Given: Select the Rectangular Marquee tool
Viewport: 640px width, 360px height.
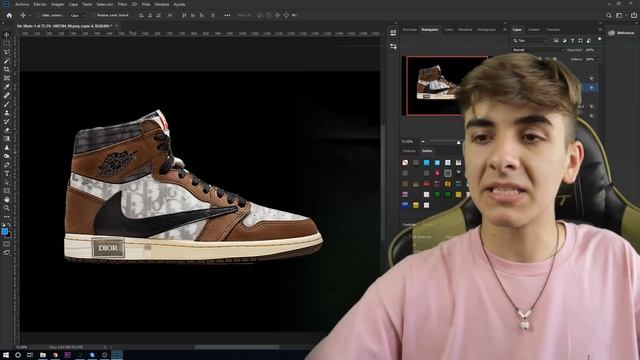Looking at the screenshot, I should click(7, 44).
